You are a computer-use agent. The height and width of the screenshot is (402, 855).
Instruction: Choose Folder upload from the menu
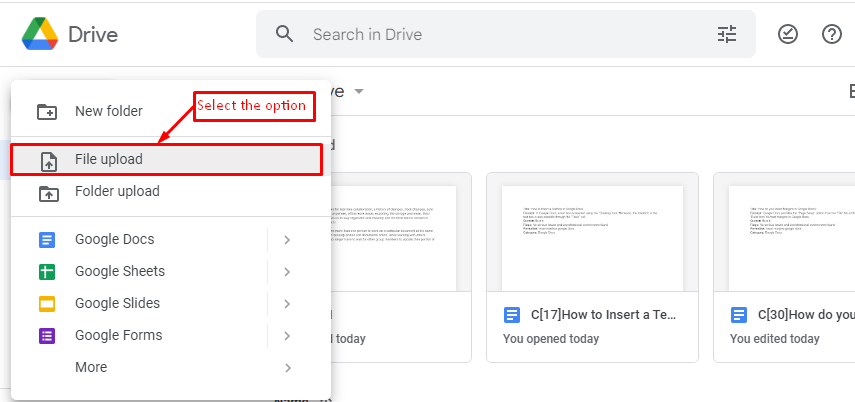click(171, 191)
